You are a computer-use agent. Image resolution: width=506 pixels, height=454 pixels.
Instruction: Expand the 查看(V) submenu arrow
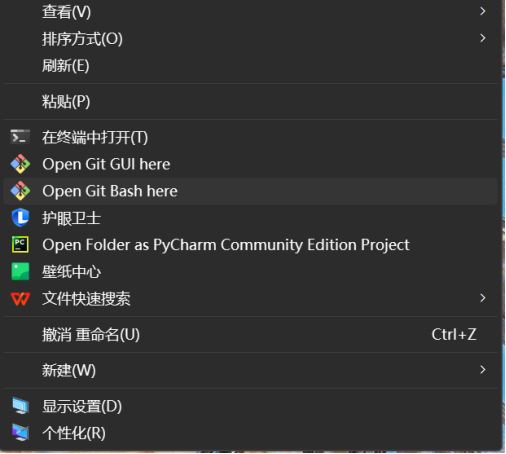(x=483, y=12)
